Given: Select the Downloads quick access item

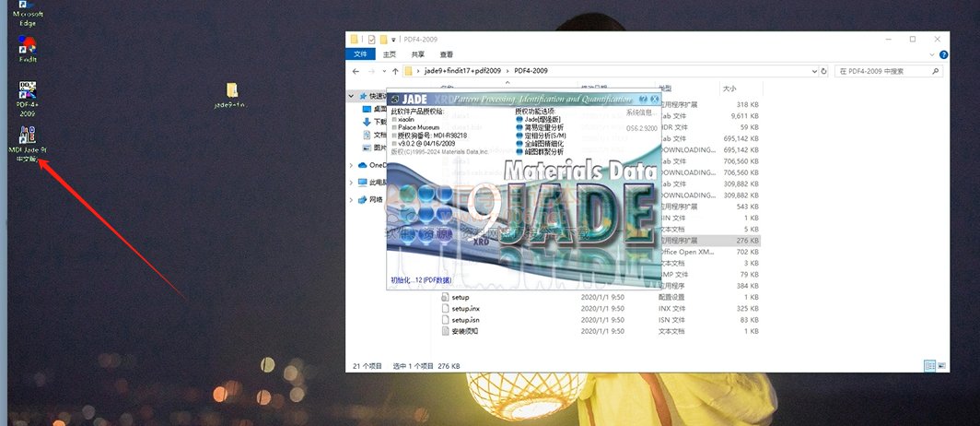Looking at the screenshot, I should pos(375,122).
